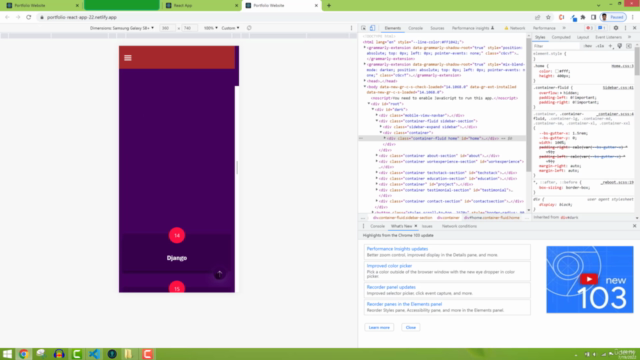Expand the techstack-section div node

click(377, 173)
